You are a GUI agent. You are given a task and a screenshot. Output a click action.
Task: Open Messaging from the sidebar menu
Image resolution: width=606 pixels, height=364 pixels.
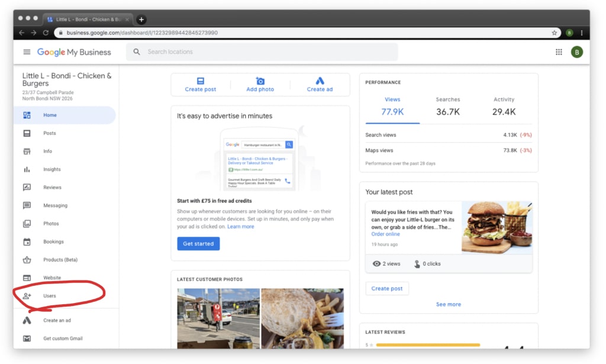[55, 205]
